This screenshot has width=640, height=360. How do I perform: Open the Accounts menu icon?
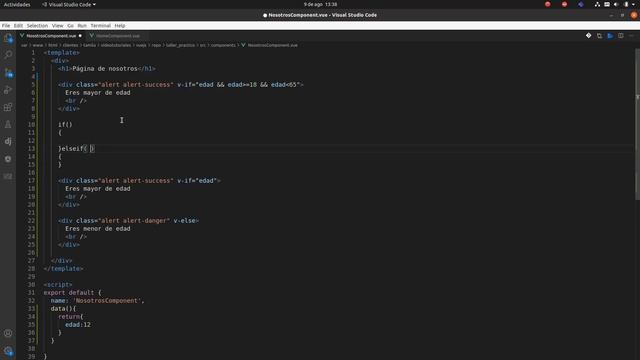(x=8, y=333)
